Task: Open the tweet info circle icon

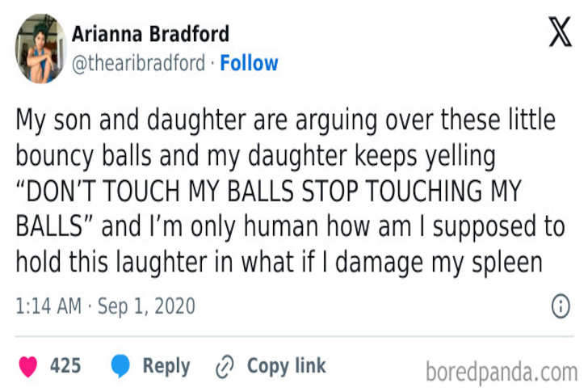Action: click(x=560, y=306)
